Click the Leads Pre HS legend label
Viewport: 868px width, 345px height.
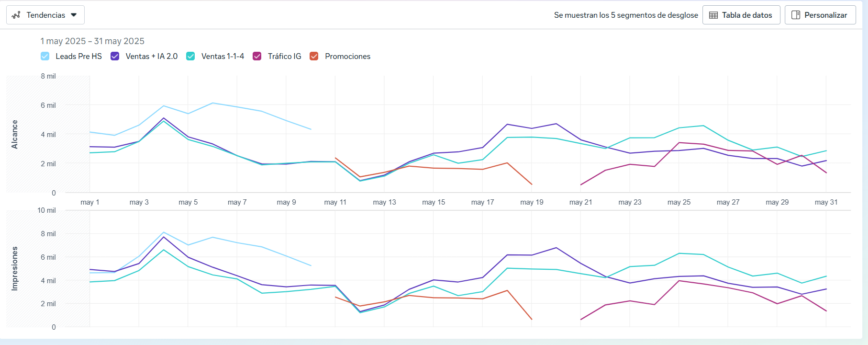point(78,56)
